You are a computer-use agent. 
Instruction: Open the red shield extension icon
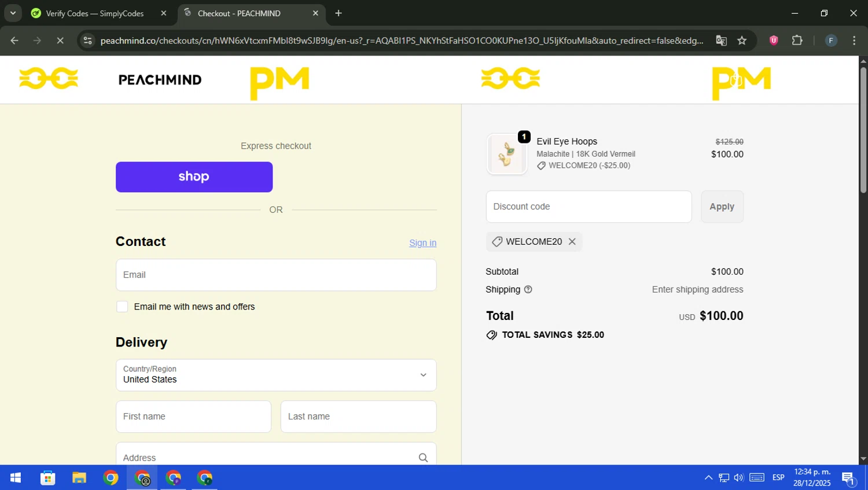pos(774,40)
